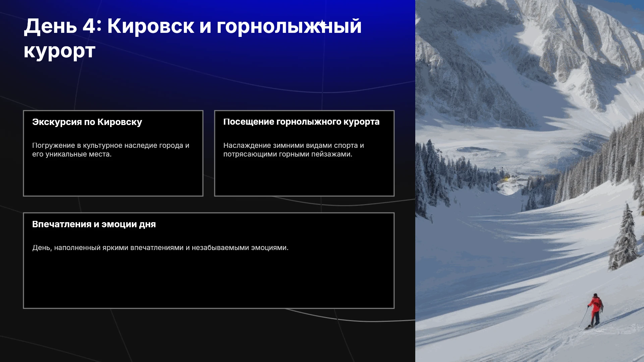Image resolution: width=644 pixels, height=362 pixels.
Task: Click empty space inside the Посещение card
Action: pos(304,177)
